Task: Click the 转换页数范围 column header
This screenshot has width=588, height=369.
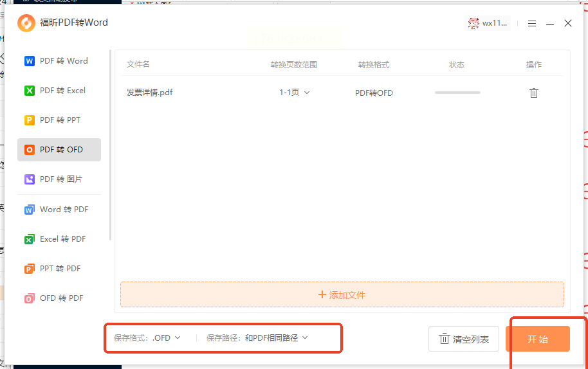Action: pos(294,65)
